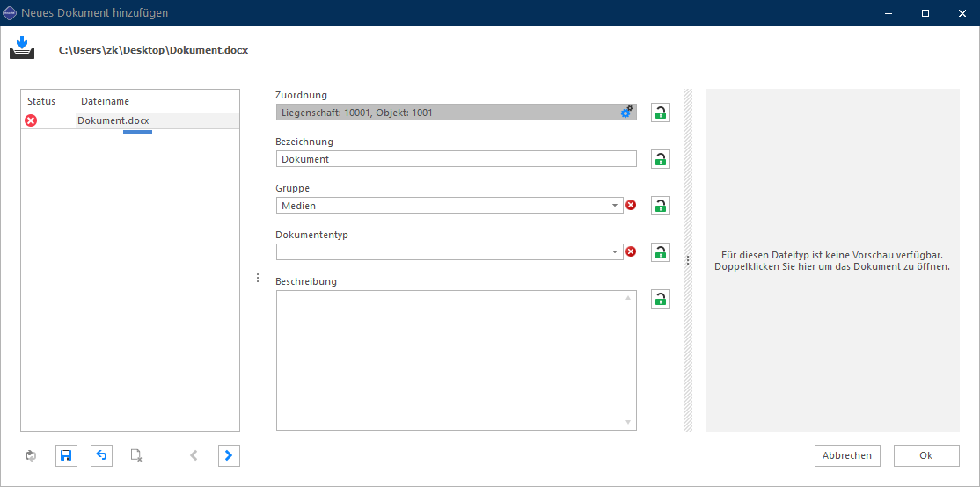Click the app logo in title bar
Viewport: 980px width, 487px height.
10,12
